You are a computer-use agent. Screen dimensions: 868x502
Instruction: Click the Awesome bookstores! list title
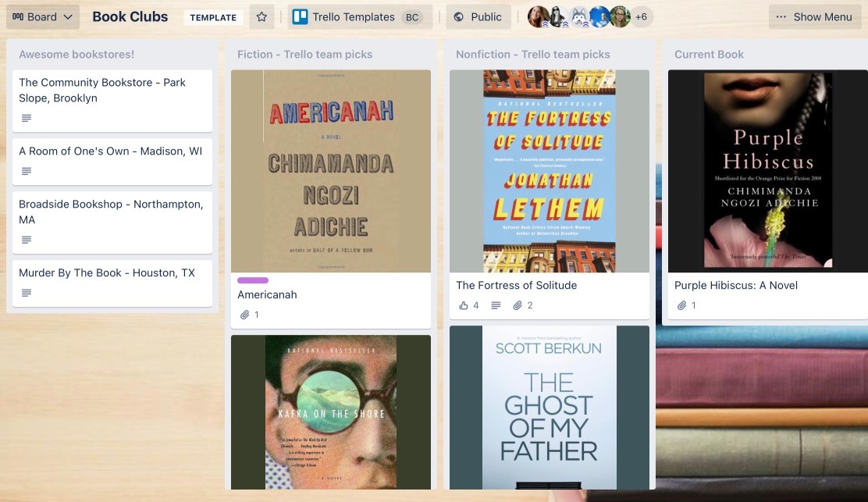tap(76, 54)
